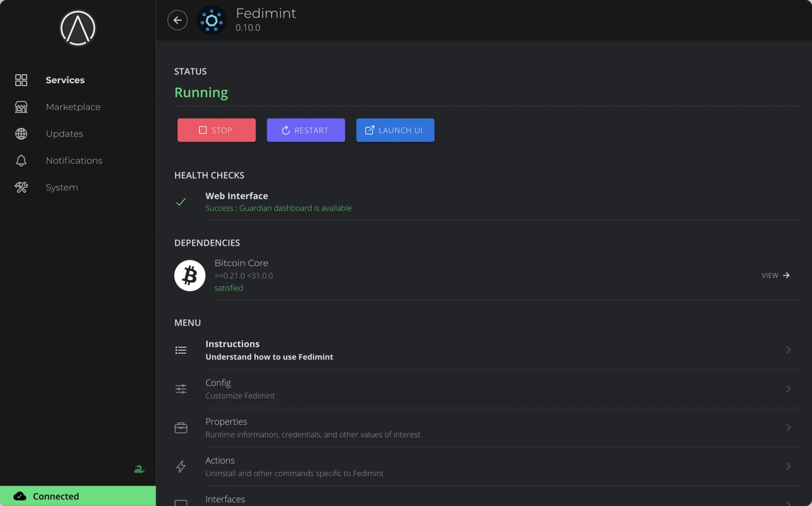Stop the Fedimint service
The image size is (812, 506).
216,130
